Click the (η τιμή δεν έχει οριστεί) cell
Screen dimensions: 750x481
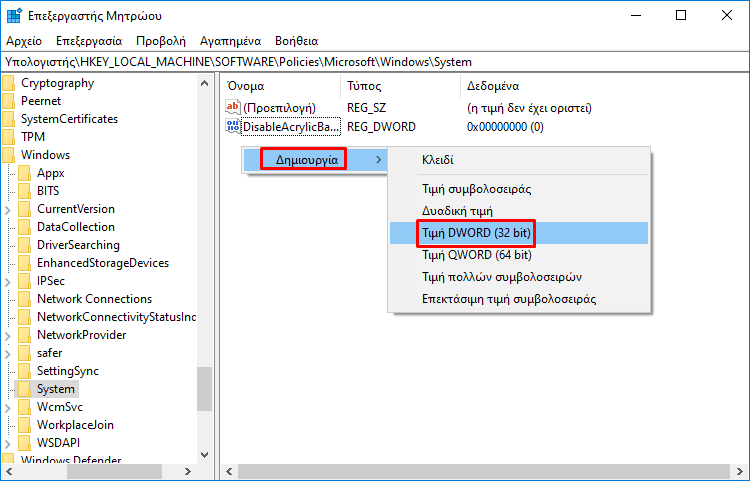tap(529, 108)
